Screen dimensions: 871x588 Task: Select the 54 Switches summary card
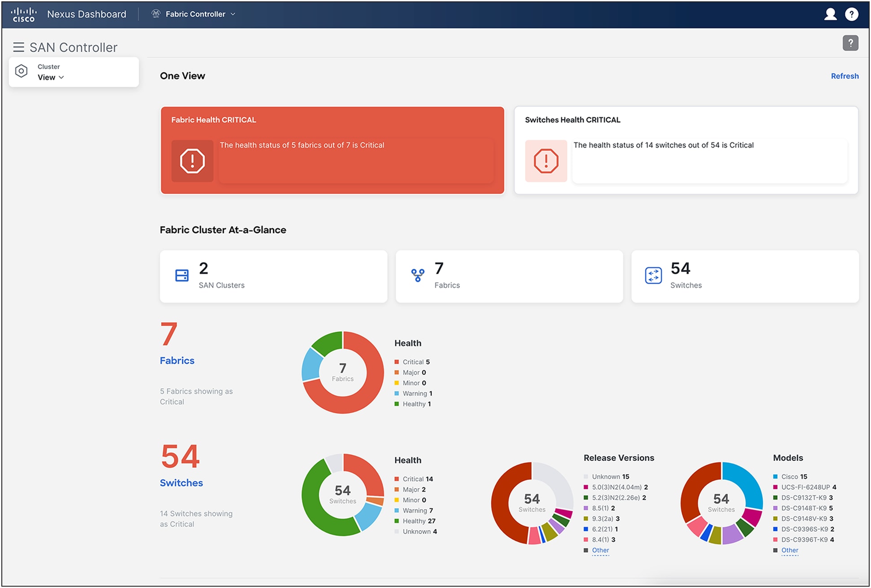pos(745,276)
